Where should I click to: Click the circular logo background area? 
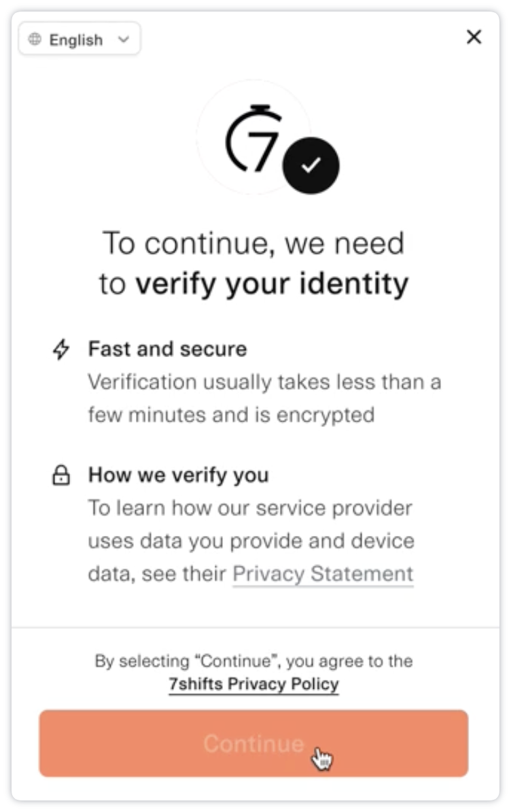coord(253,137)
